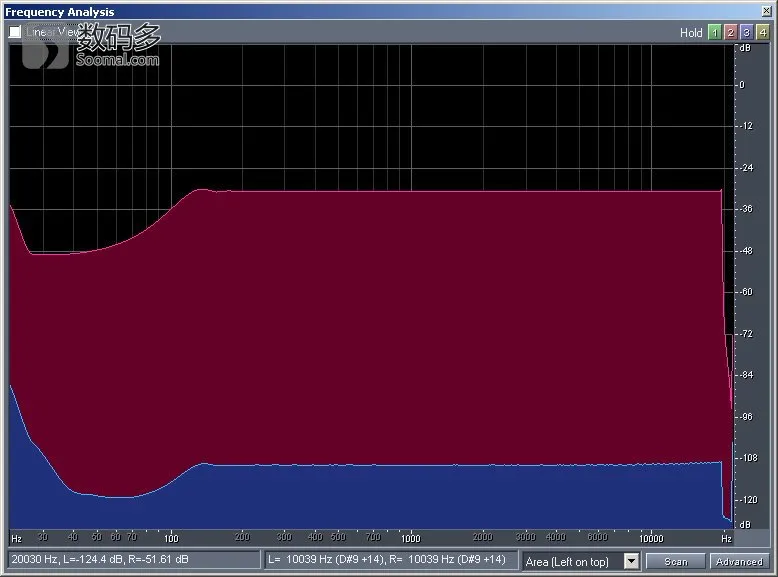Activate Hold button 3 (blue)
Screen dimensions: 778x577
(746, 33)
